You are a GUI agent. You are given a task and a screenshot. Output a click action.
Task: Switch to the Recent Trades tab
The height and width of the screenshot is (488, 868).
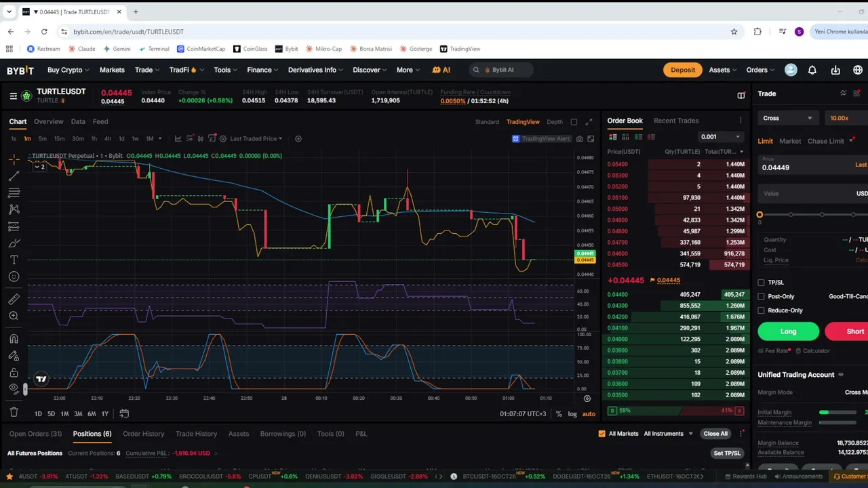(x=675, y=121)
